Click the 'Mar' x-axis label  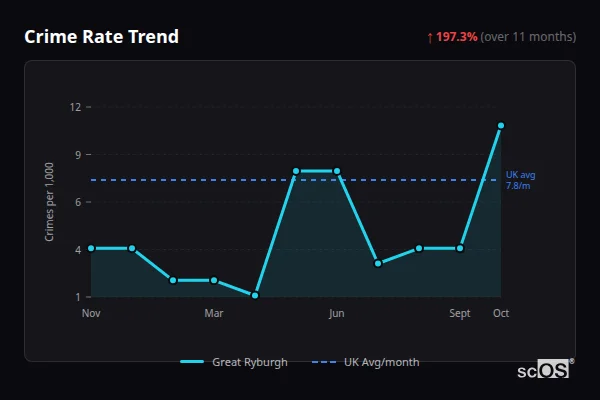point(214,313)
